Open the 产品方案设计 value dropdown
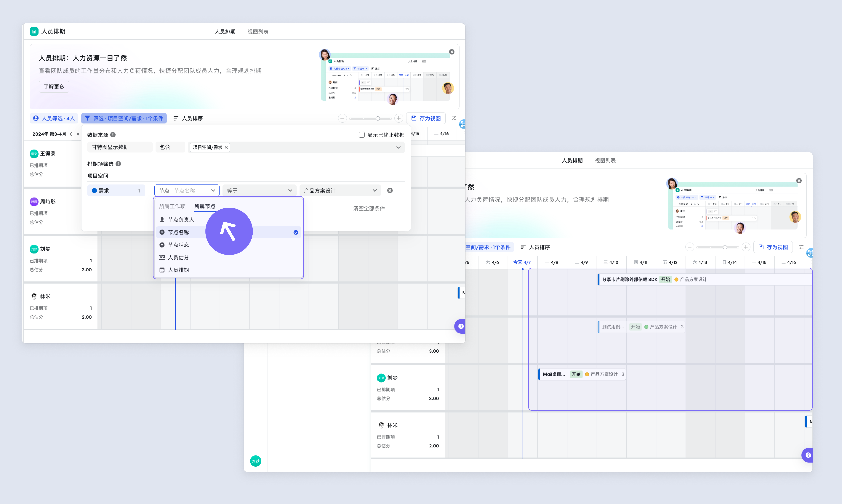Viewport: 842px width, 504px height. pyautogui.click(x=340, y=191)
